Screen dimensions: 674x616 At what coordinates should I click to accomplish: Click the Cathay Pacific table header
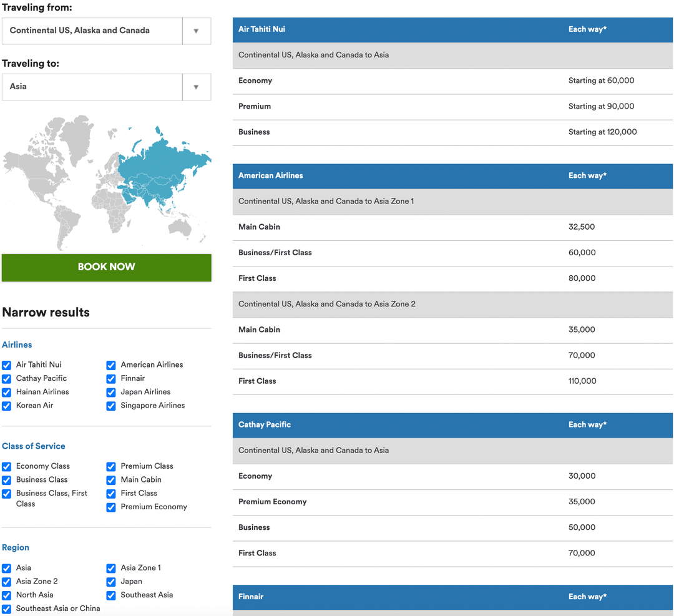pyautogui.click(x=452, y=424)
